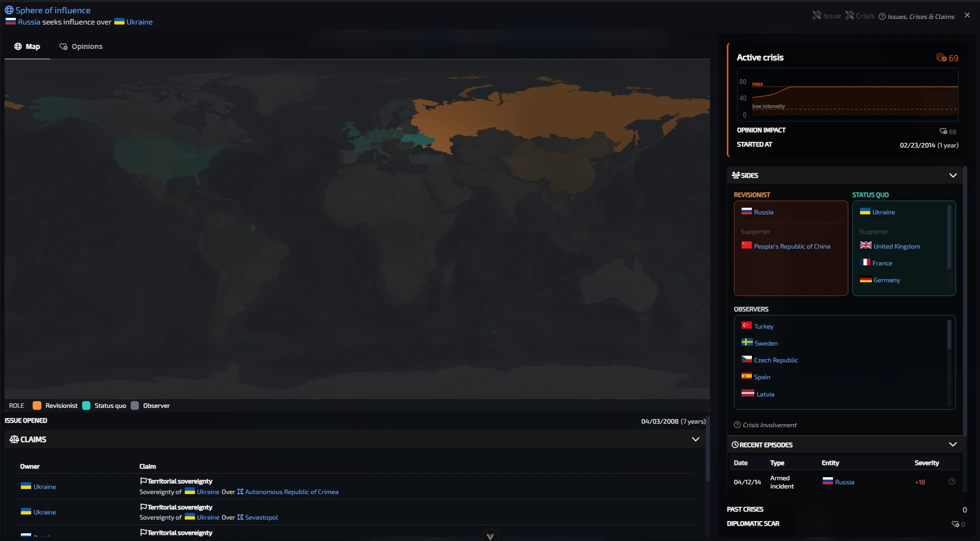The width and height of the screenshot is (980, 541).
Task: Switch to the Opinions tab
Action: 81,46
